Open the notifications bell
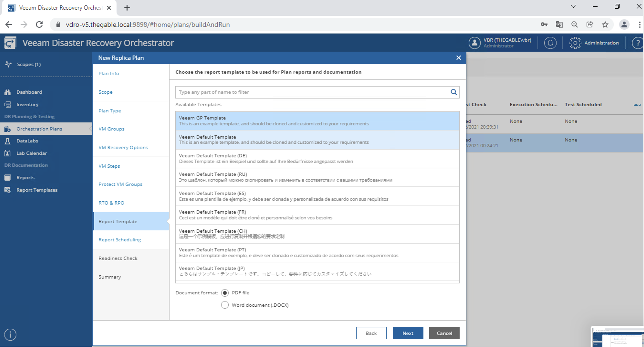 click(x=550, y=43)
